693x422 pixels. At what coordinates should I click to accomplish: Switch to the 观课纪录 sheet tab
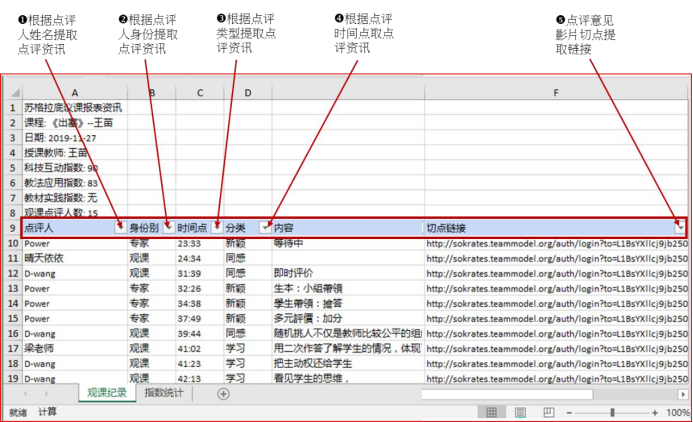click(x=106, y=394)
